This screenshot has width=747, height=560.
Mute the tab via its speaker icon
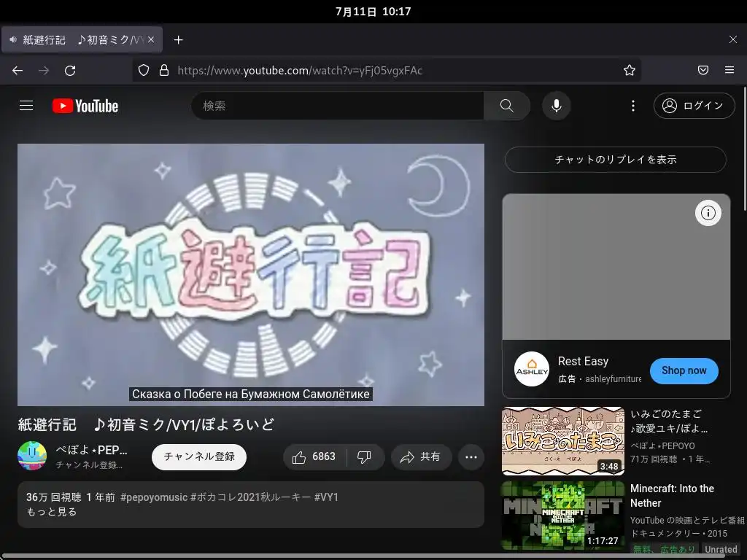(13, 39)
